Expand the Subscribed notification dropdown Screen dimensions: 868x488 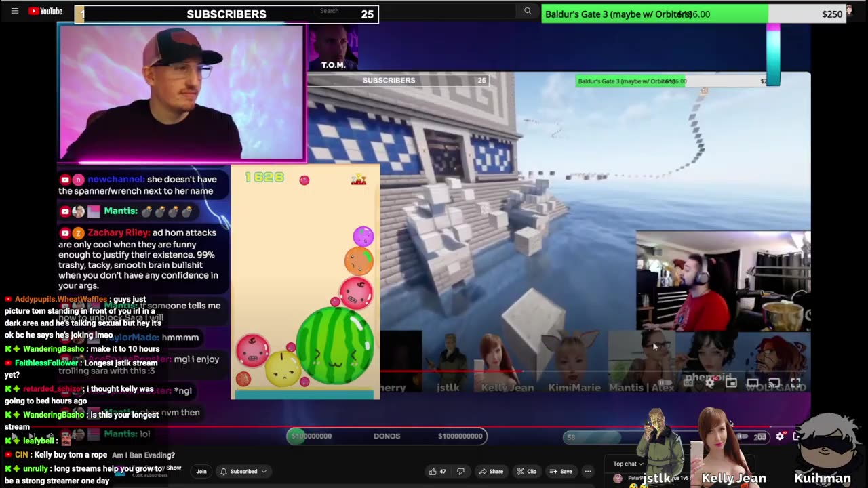243,471
